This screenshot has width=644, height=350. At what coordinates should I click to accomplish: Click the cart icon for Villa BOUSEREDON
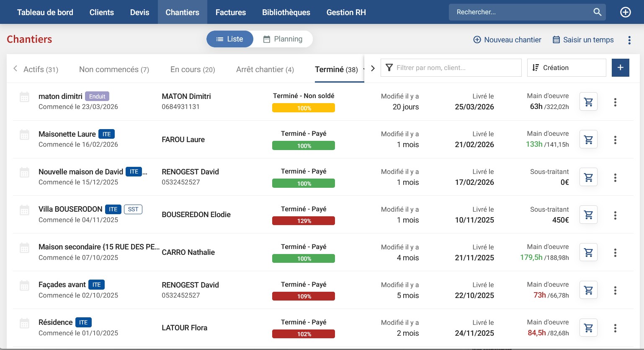[588, 215]
